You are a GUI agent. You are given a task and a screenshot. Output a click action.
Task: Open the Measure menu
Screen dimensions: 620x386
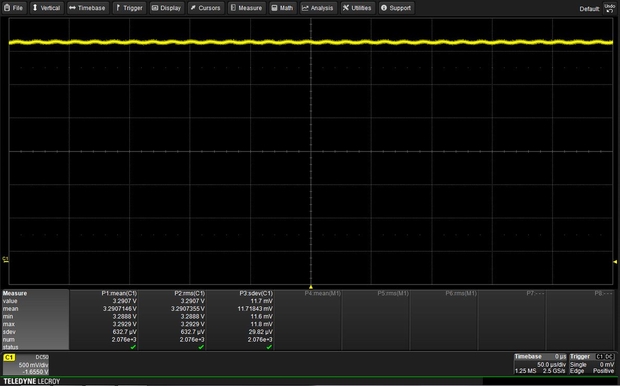tap(246, 8)
